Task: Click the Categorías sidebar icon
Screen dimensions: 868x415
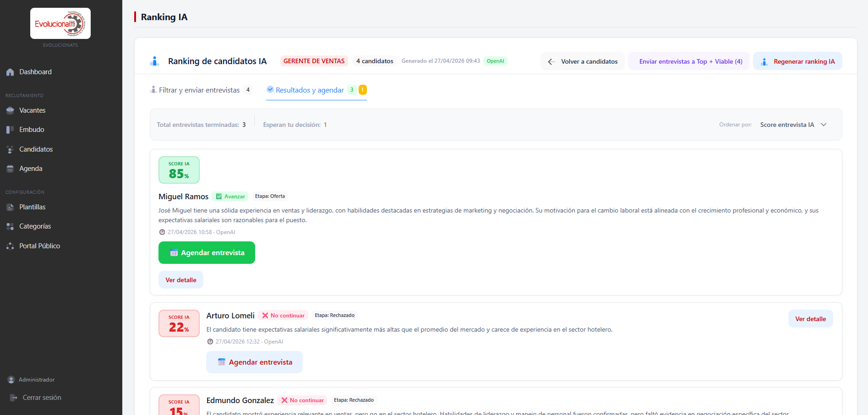Action: (x=10, y=226)
